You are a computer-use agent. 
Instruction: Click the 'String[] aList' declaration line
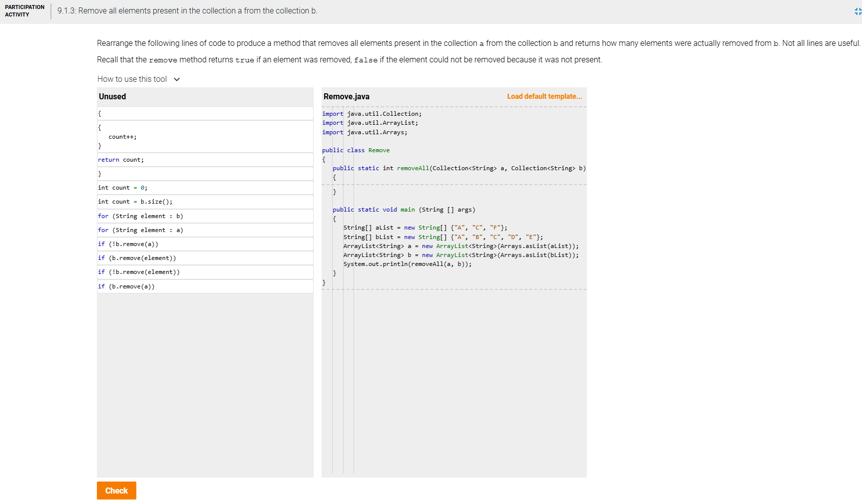click(x=425, y=228)
